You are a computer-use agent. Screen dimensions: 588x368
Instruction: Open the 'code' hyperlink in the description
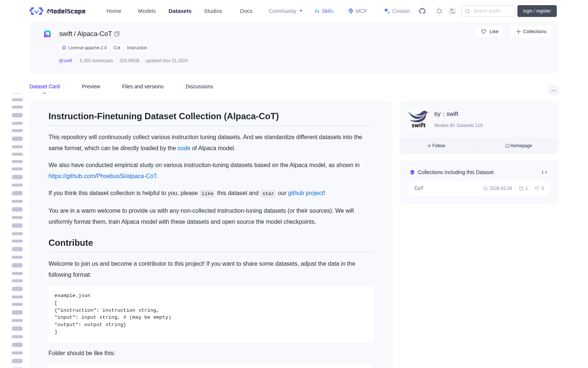click(184, 148)
